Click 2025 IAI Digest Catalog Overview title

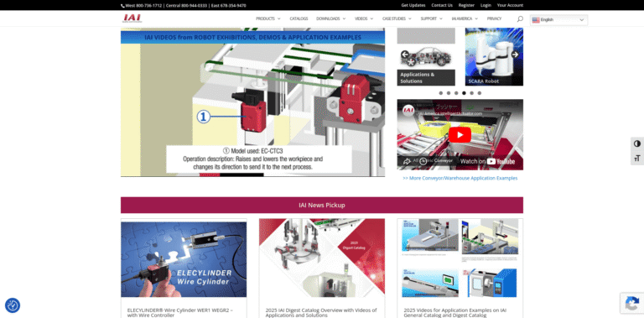pyautogui.click(x=321, y=313)
